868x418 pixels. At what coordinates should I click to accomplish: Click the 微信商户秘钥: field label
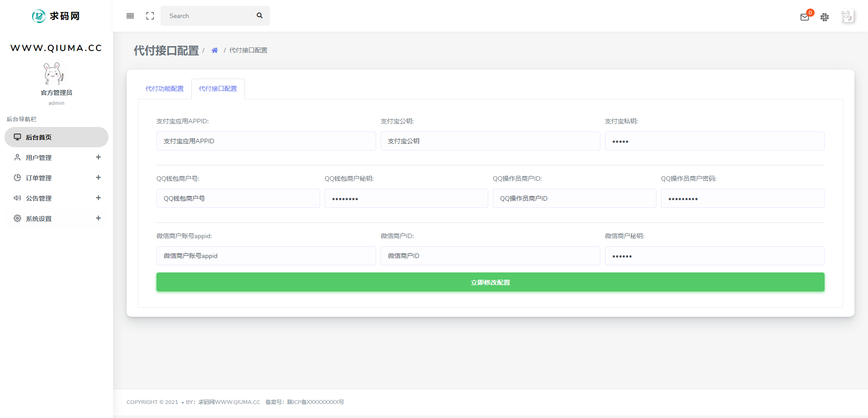(x=624, y=236)
